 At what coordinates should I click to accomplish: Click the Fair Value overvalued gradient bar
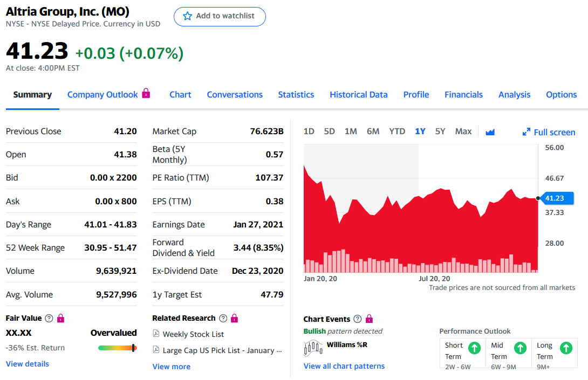[x=117, y=348]
